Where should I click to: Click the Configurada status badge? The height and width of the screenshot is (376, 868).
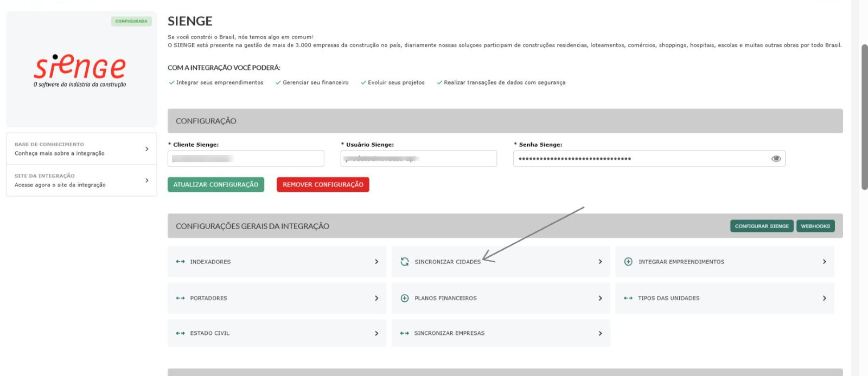[131, 21]
